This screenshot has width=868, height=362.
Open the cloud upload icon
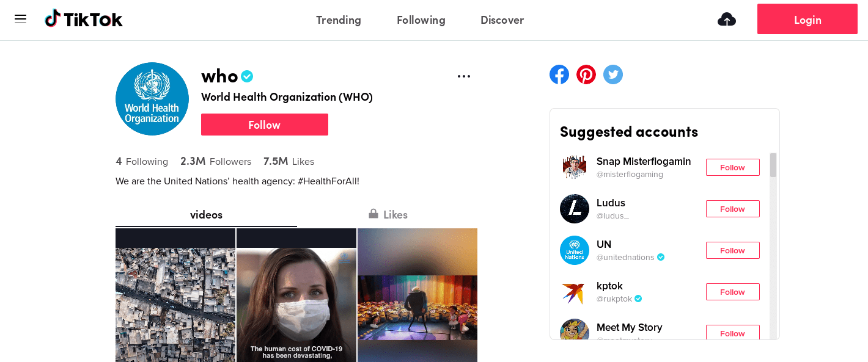click(726, 19)
